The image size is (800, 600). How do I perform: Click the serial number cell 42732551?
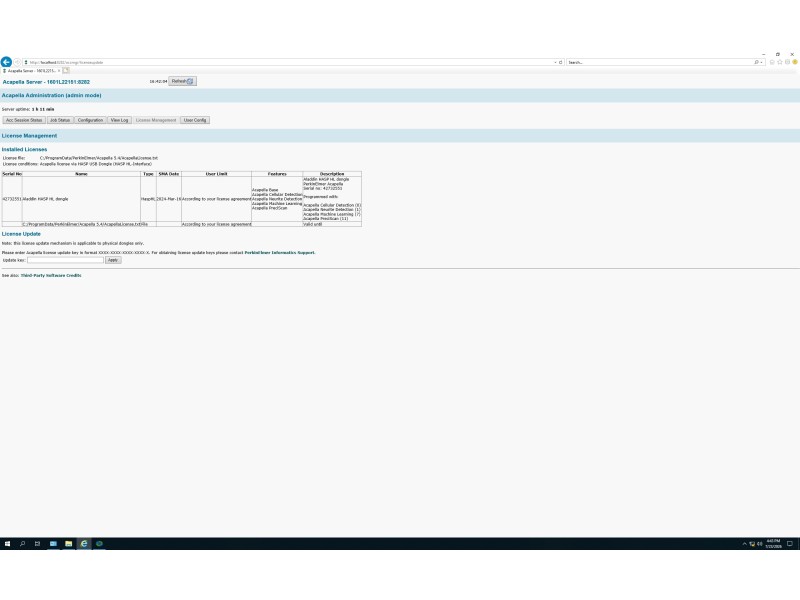tap(12, 199)
